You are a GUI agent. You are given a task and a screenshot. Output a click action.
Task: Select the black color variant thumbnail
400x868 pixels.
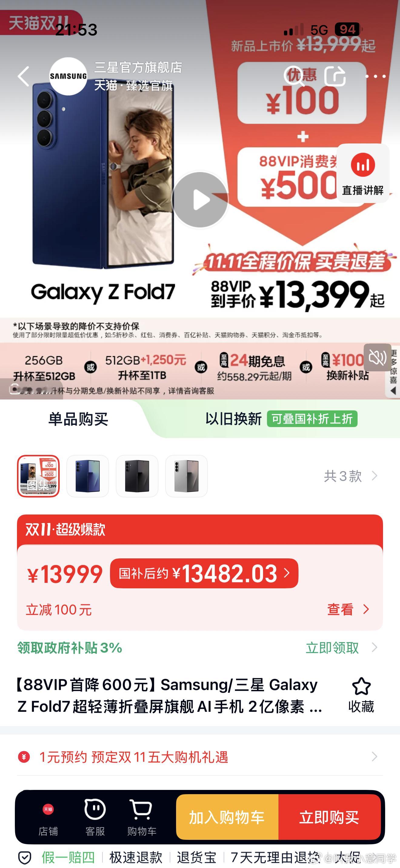click(137, 476)
